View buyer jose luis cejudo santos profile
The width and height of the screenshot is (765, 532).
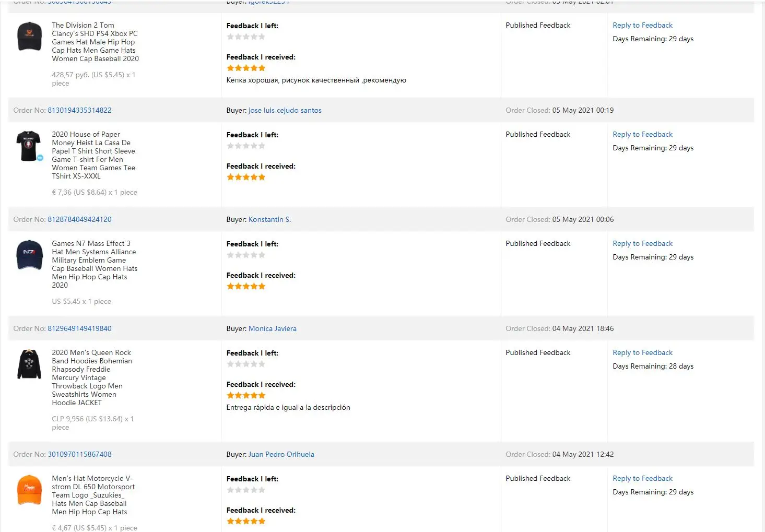click(285, 110)
